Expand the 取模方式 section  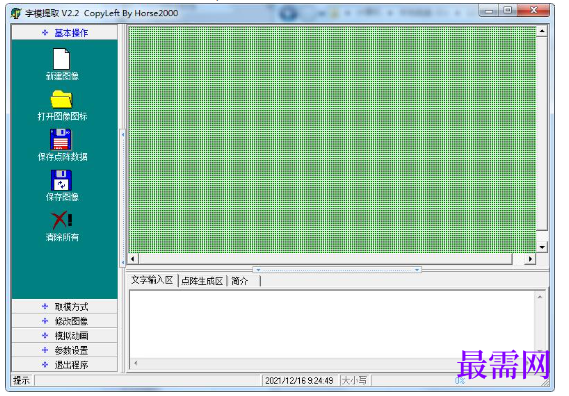click(65, 307)
